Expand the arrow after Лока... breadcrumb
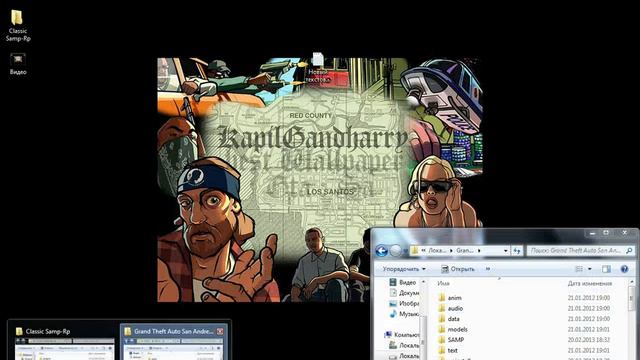 (x=451, y=251)
